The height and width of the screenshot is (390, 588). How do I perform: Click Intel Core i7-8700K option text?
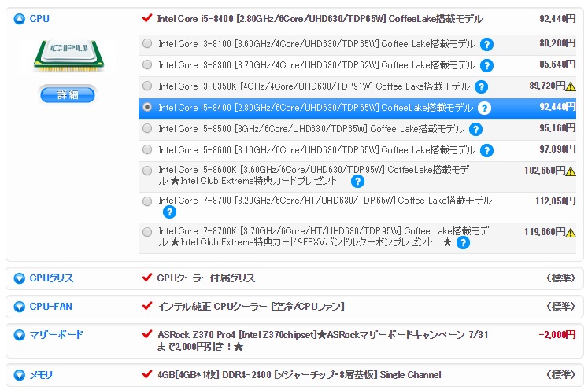coord(324,237)
